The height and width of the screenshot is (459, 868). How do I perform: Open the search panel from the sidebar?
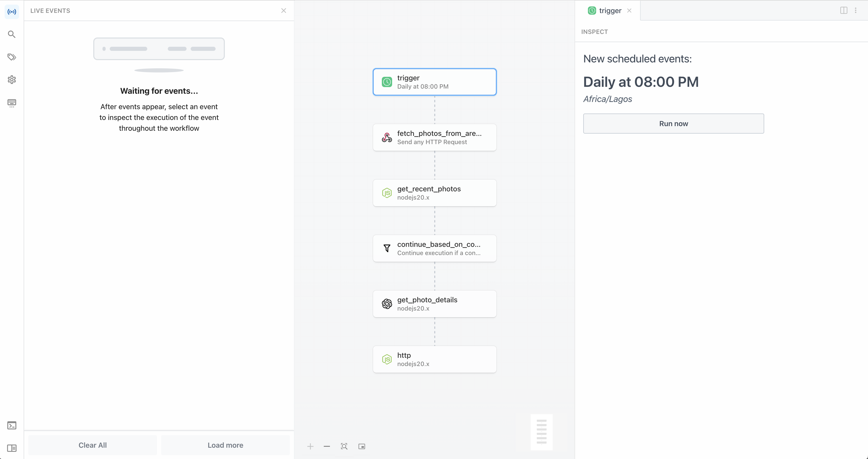pos(12,34)
